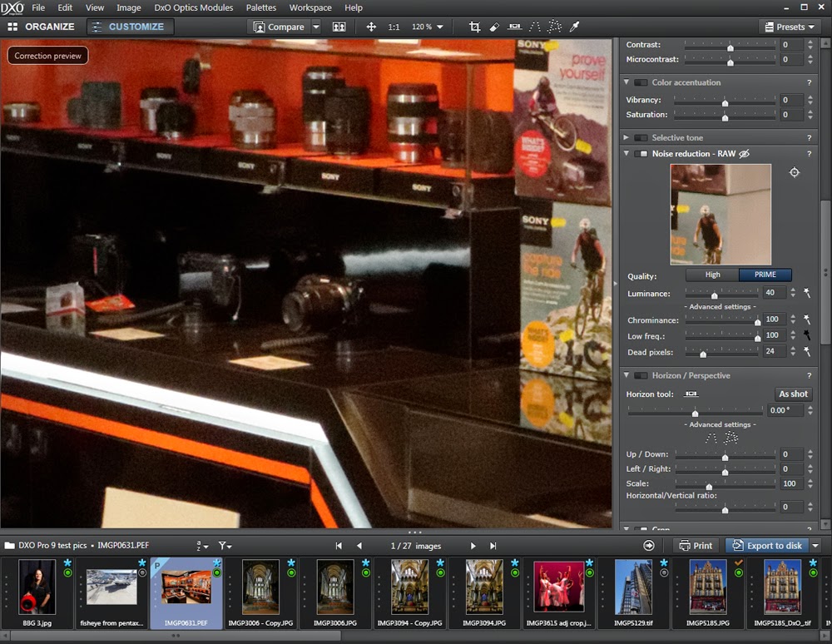Select the white balance color picker eyedropper

pos(574,27)
